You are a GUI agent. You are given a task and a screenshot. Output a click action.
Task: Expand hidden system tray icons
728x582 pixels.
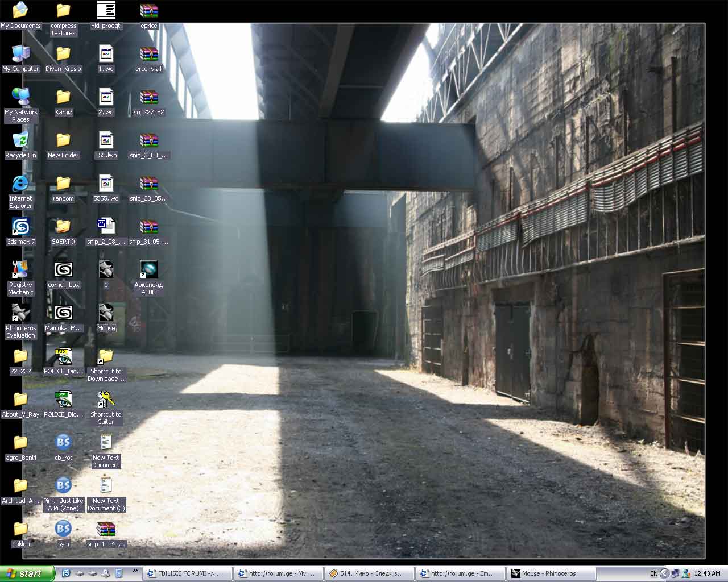pyautogui.click(x=664, y=573)
